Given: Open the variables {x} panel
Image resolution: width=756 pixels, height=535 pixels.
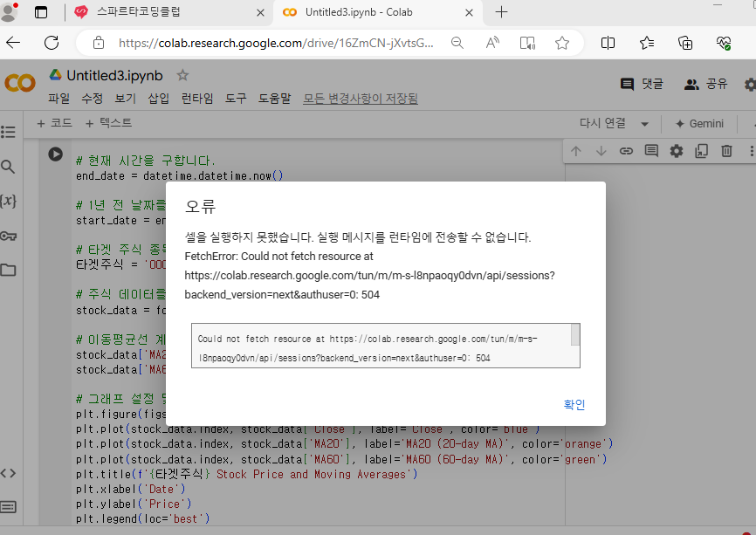Looking at the screenshot, I should (x=8, y=201).
